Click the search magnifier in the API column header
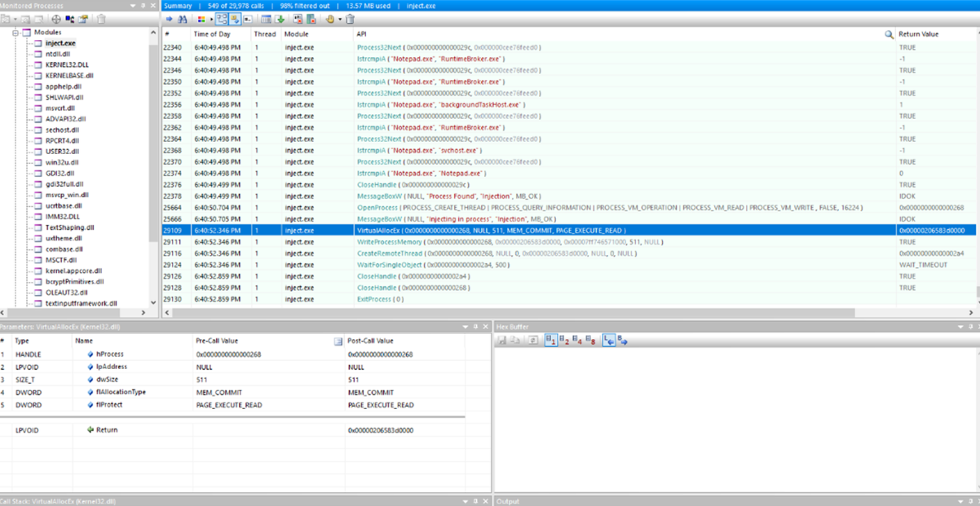 (889, 35)
